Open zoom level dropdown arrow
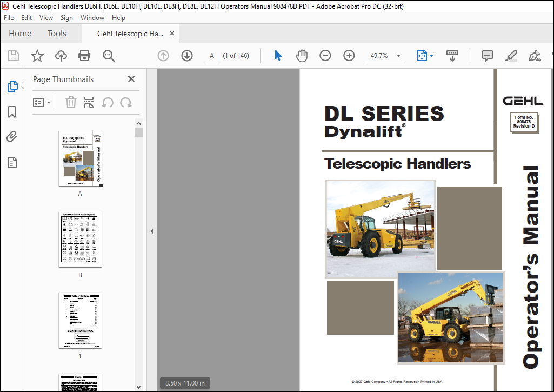The image size is (554, 392). click(398, 56)
